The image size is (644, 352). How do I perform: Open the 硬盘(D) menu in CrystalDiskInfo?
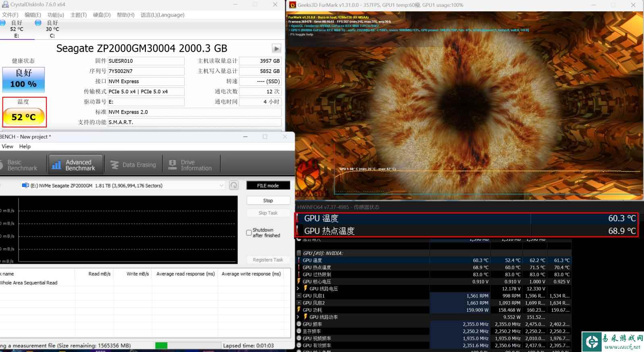pyautogui.click(x=102, y=15)
